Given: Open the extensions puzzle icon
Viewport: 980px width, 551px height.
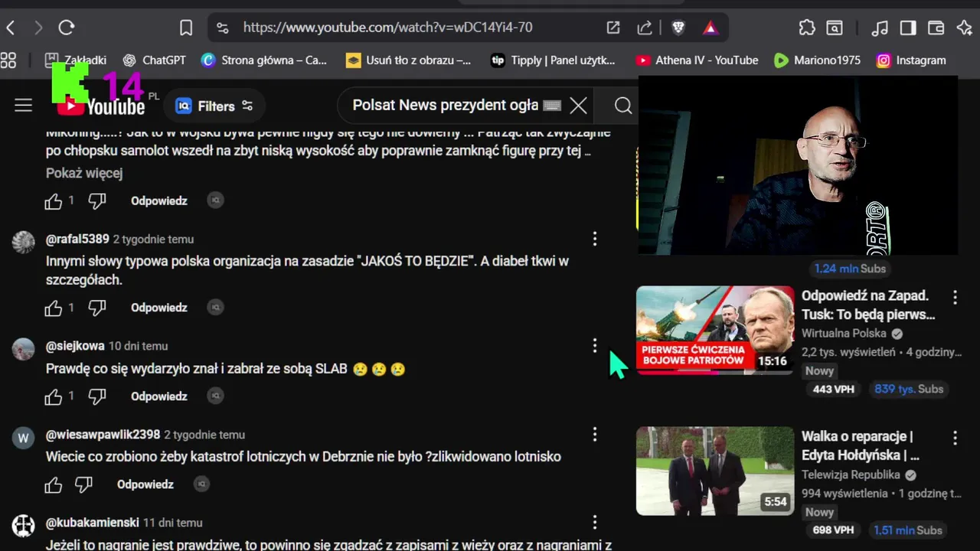Looking at the screenshot, I should pyautogui.click(x=807, y=28).
